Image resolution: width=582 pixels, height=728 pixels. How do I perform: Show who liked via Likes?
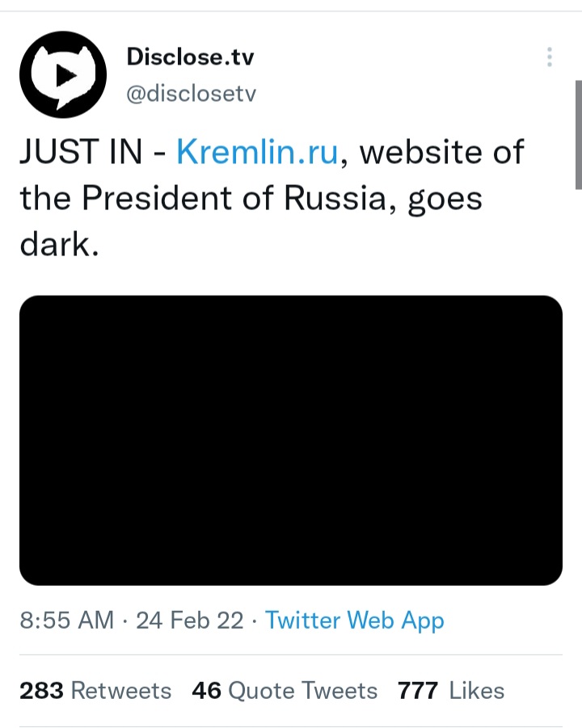click(x=451, y=690)
